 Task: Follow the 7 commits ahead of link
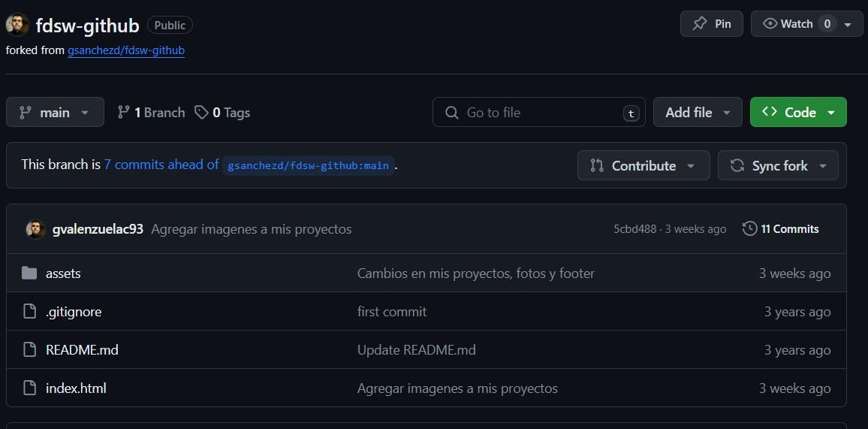click(161, 165)
